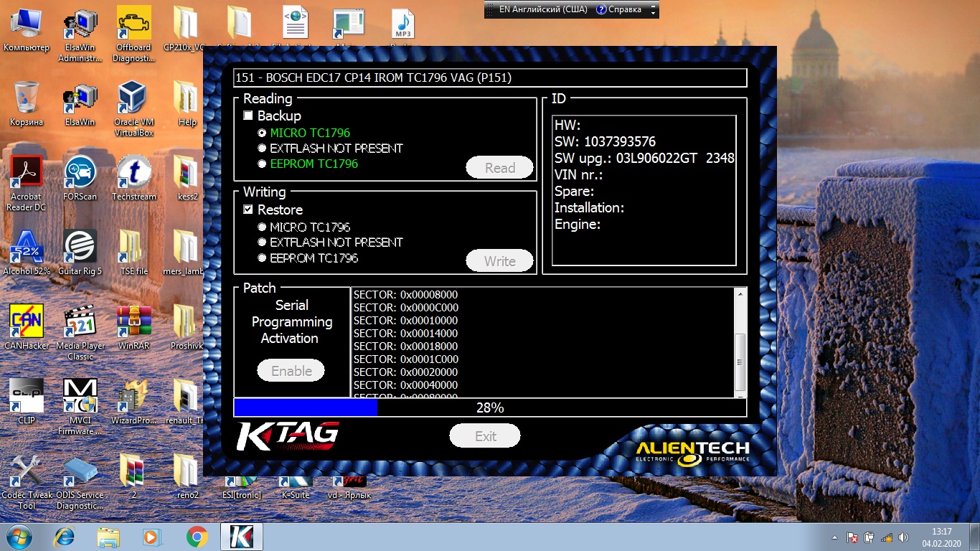Open the WizardPro... desktop shortcut
980x551 pixels.
click(x=133, y=402)
